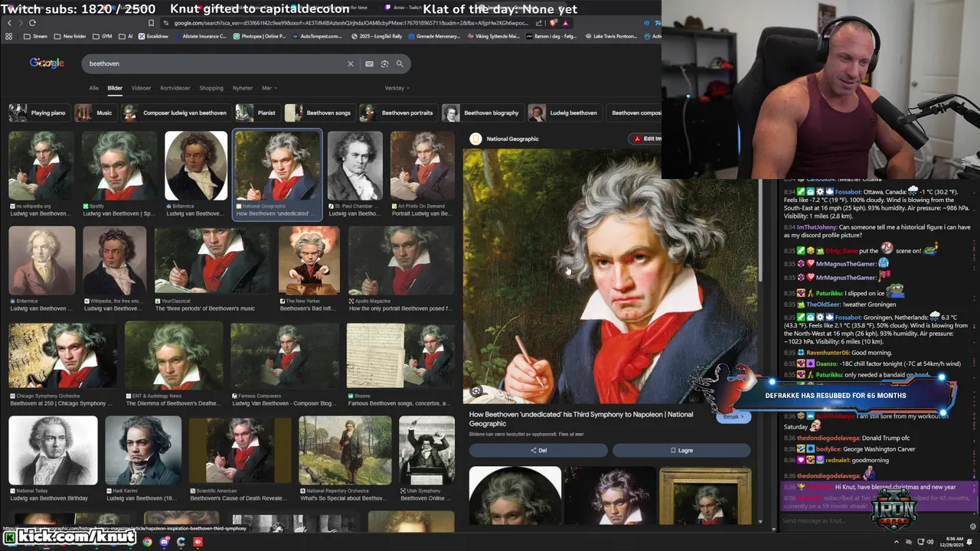Open the GYM bookmarks folder
The height and width of the screenshot is (551, 980).
[103, 36]
